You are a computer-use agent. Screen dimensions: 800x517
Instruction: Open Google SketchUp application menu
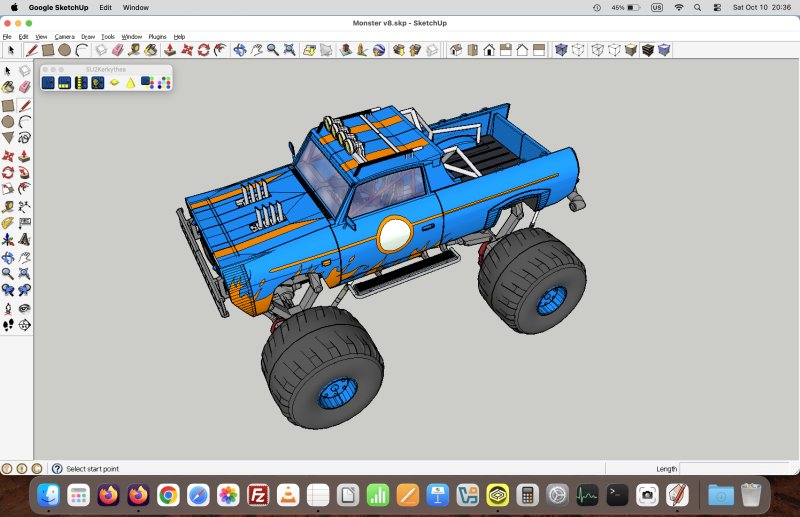coord(58,8)
